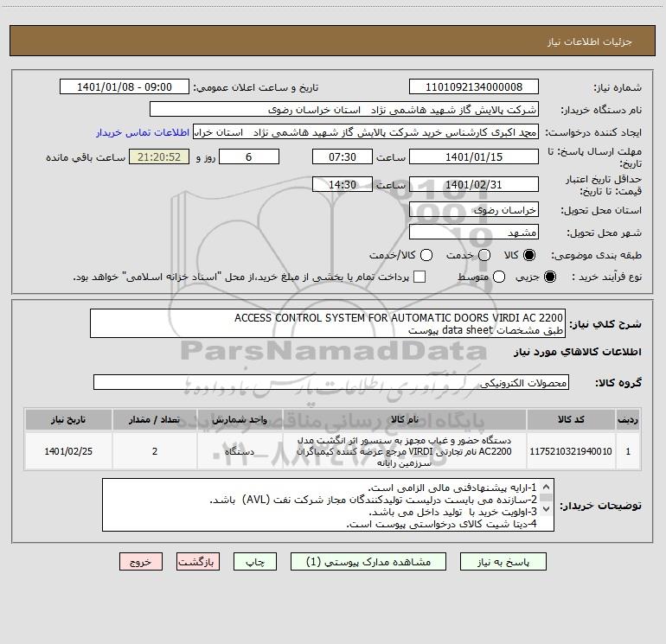The width and height of the screenshot is (666, 644).
Task: Click the need date cell 1401/02/25
Action: [x=68, y=451]
